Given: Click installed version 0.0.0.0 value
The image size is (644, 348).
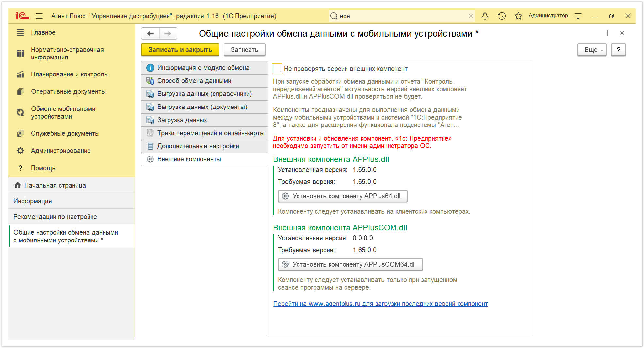Looking at the screenshot, I should coord(363,238).
